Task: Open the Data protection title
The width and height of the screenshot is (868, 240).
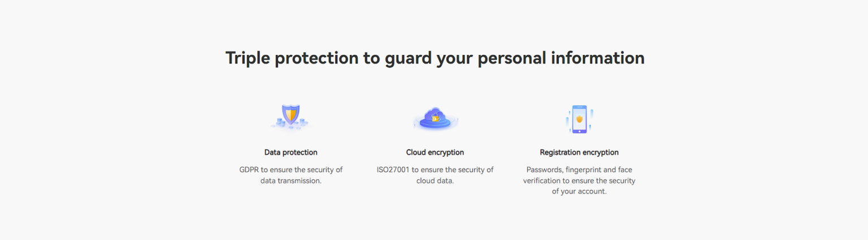Action: point(290,152)
